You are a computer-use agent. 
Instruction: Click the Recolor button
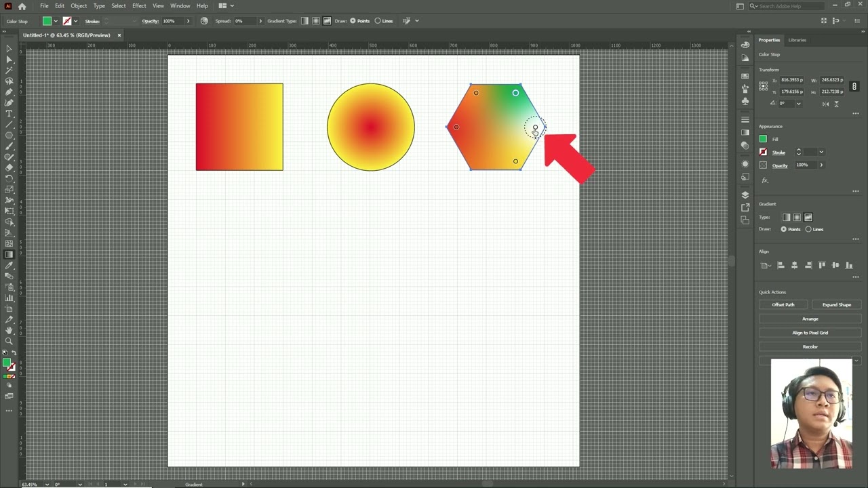pyautogui.click(x=810, y=346)
